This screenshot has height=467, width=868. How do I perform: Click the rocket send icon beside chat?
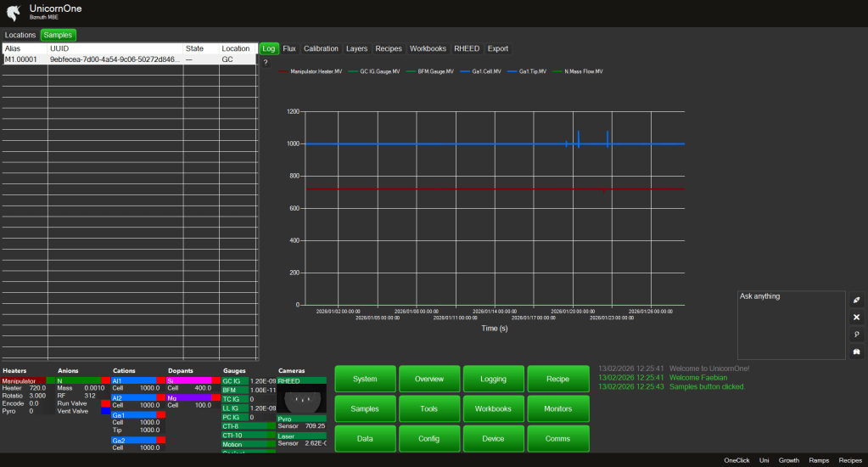tap(856, 300)
